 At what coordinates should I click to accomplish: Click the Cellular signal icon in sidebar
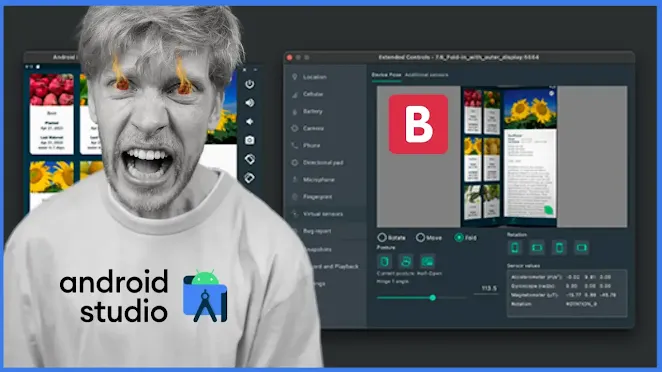pyautogui.click(x=295, y=94)
